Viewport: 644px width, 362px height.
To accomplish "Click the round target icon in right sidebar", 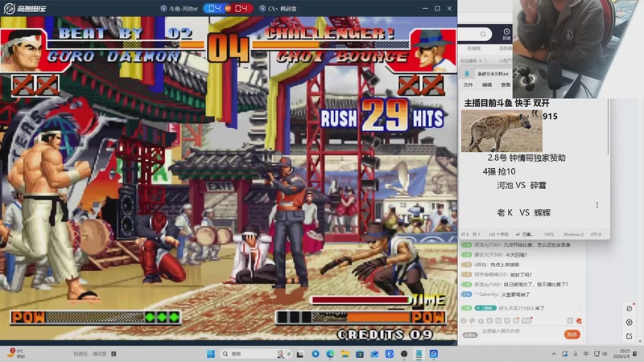I will click(630, 323).
